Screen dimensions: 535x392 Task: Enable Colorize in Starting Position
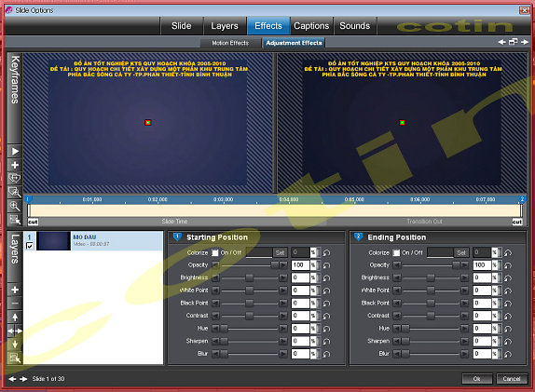(215, 253)
